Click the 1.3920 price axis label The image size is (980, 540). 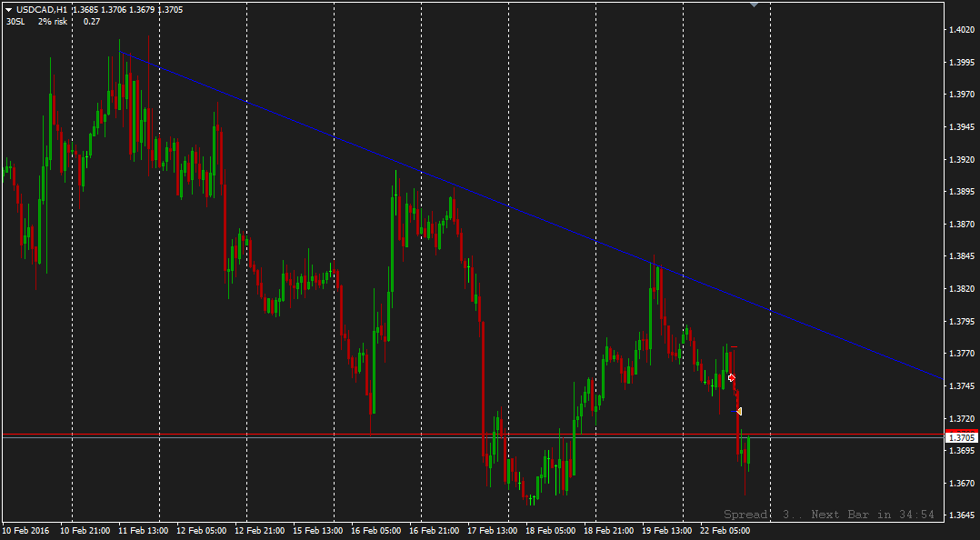[963, 159]
